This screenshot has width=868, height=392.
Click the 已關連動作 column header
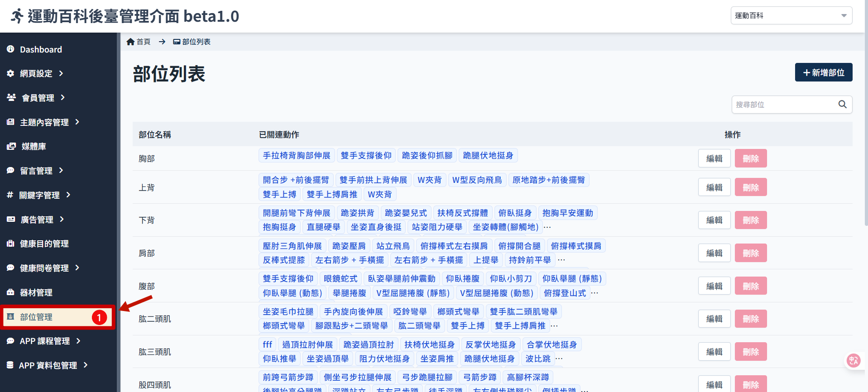(279, 134)
